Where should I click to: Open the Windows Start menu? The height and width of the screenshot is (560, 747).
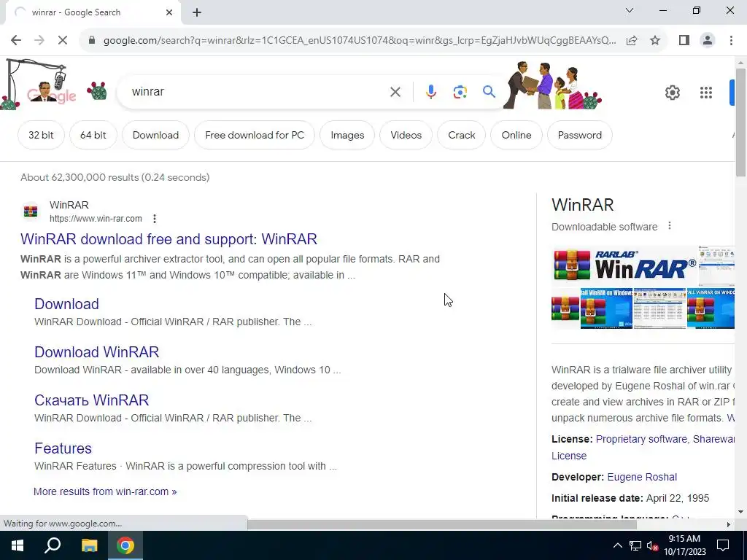pos(18,545)
